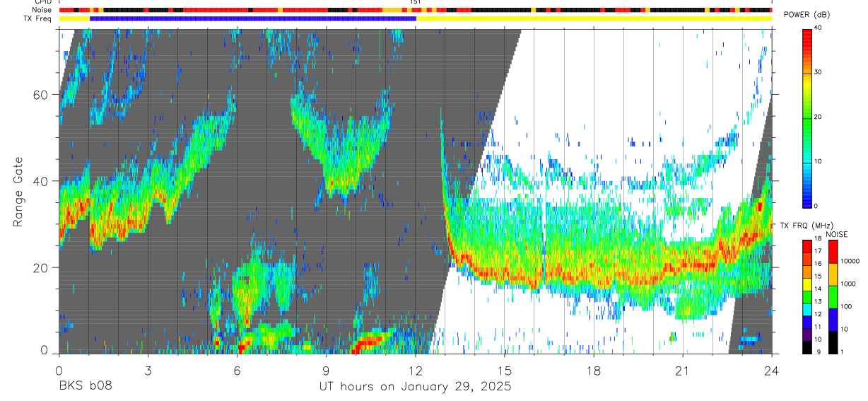Click the 0 tick on the POWER scale
This screenshot has height=401, width=868.
pos(816,206)
